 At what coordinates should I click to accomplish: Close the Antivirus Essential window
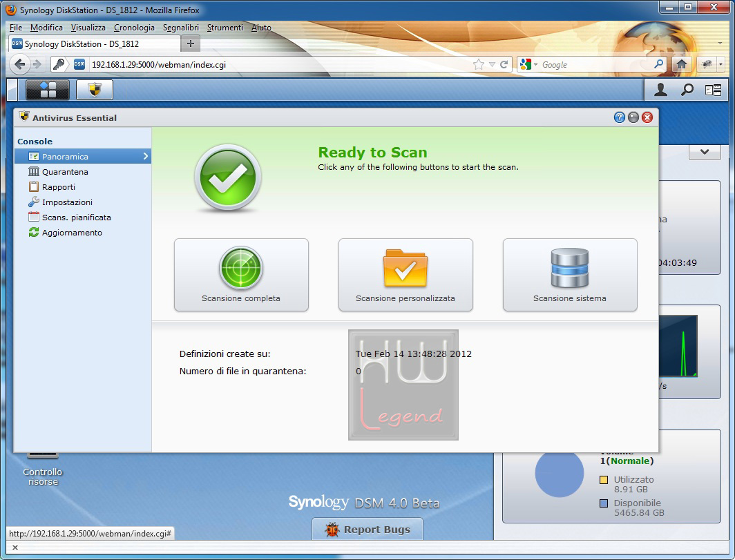[x=647, y=117]
